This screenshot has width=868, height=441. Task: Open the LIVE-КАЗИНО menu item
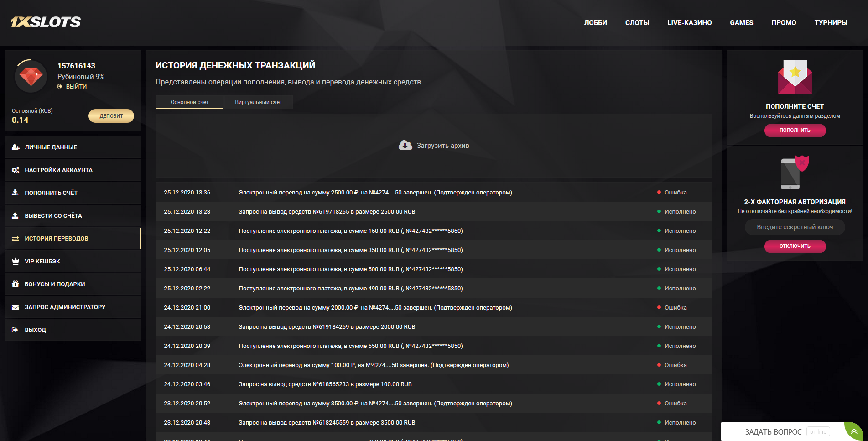pyautogui.click(x=690, y=22)
